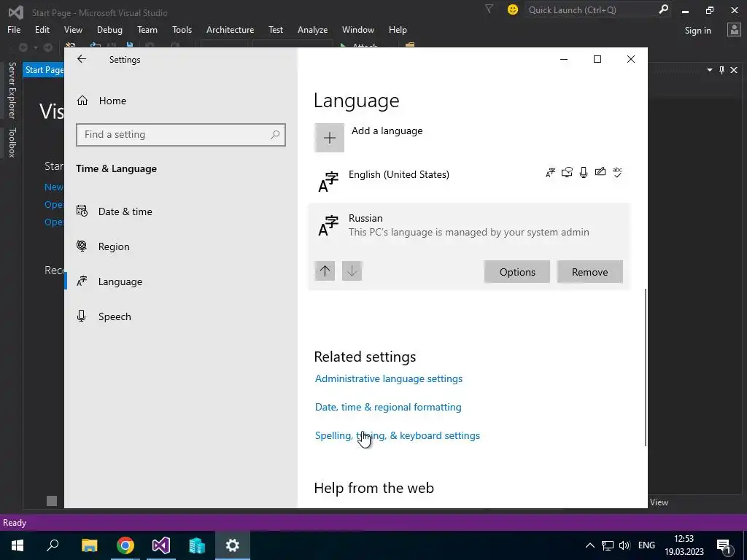
Task: Click the Find a setting search box
Action: tap(181, 135)
